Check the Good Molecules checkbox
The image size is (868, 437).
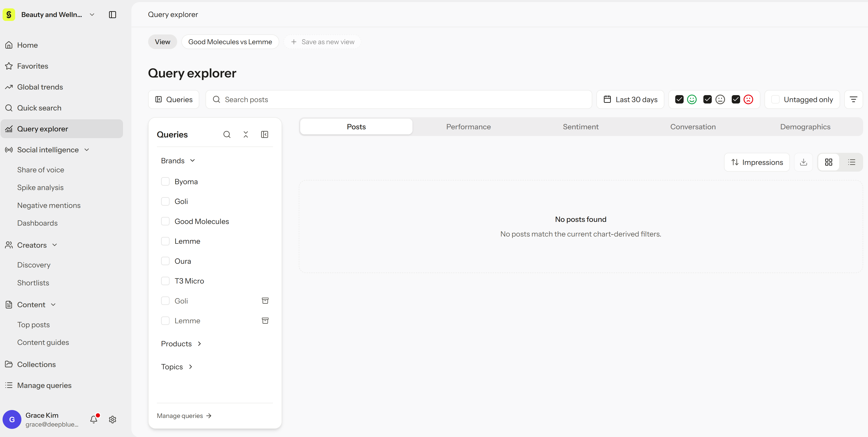165,221
